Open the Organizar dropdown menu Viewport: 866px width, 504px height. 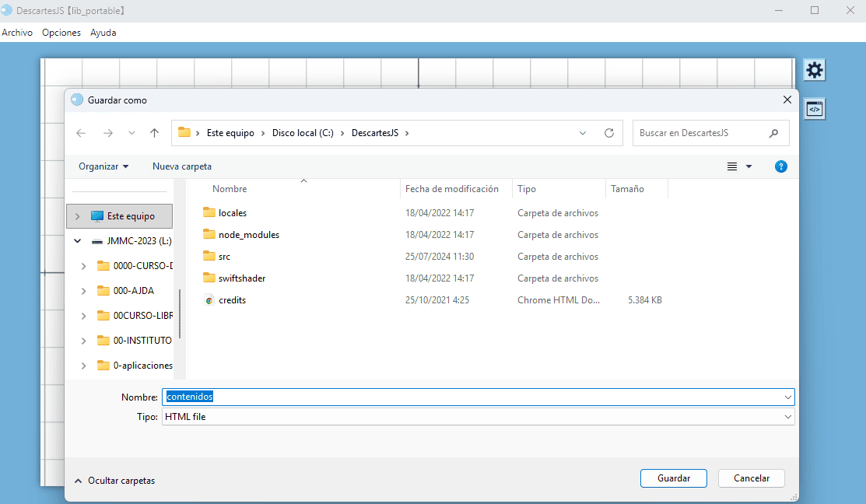pos(103,166)
